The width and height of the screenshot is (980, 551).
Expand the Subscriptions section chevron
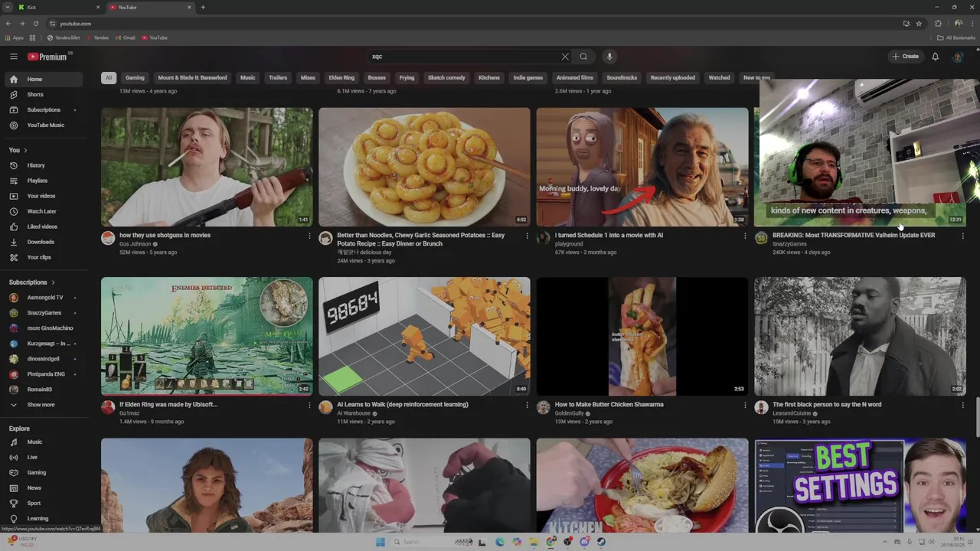click(x=53, y=282)
